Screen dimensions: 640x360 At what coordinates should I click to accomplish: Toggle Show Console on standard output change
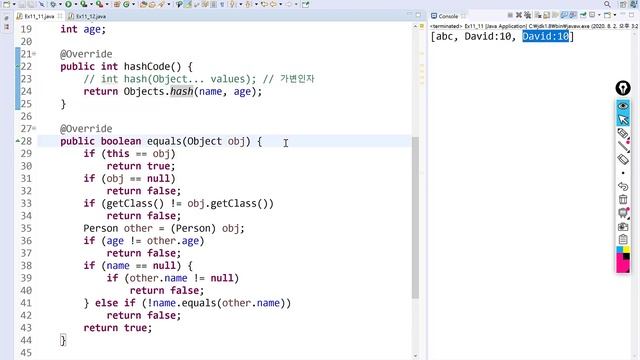pyautogui.click(x=564, y=15)
